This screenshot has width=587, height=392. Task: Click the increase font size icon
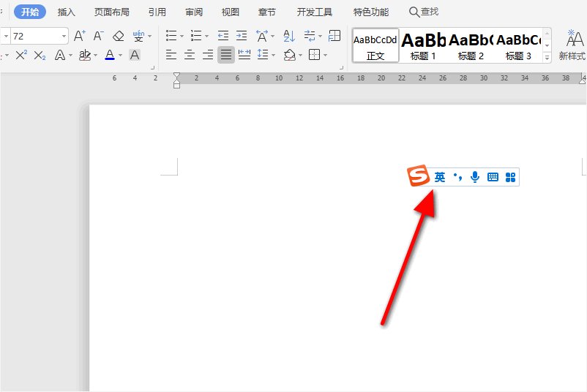[80, 36]
